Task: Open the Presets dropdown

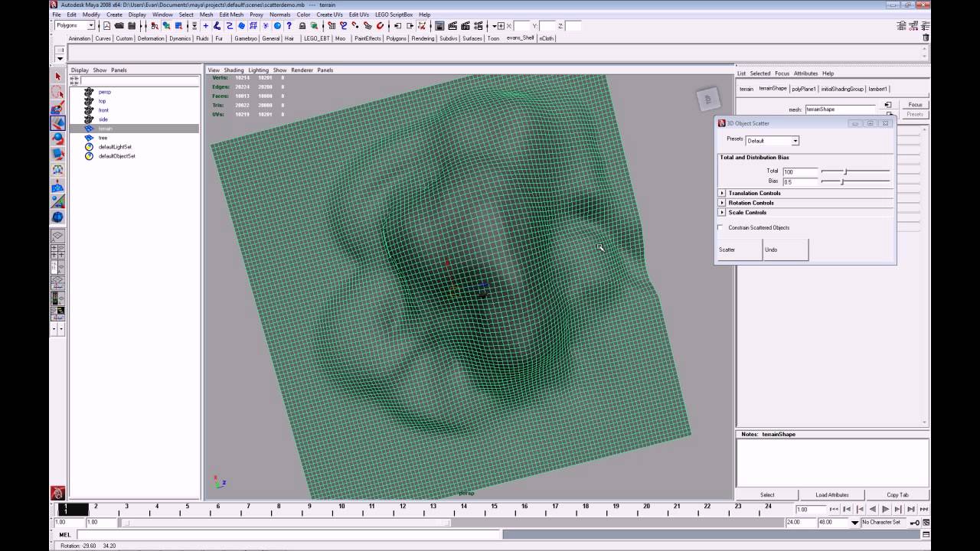Action: [x=773, y=141]
